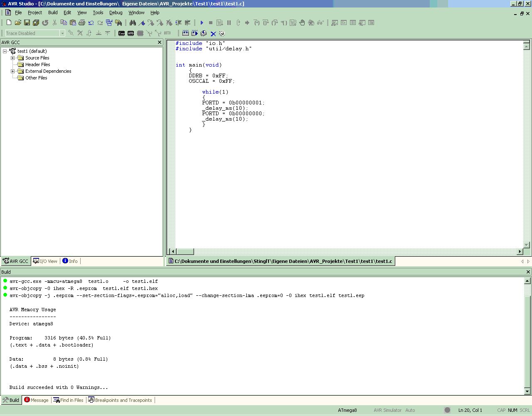Click the editor horizontal scrollbar thumb
This screenshot has width=532, height=416.
pos(185,251)
